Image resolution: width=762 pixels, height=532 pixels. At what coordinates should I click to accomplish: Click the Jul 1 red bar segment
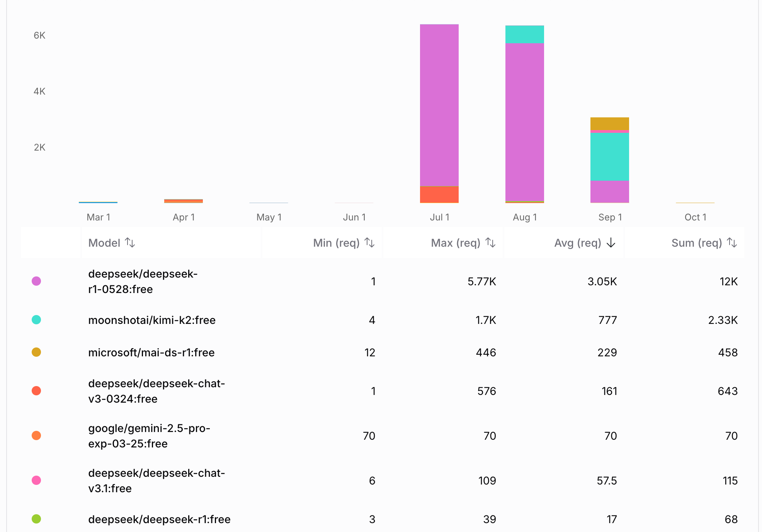439,195
